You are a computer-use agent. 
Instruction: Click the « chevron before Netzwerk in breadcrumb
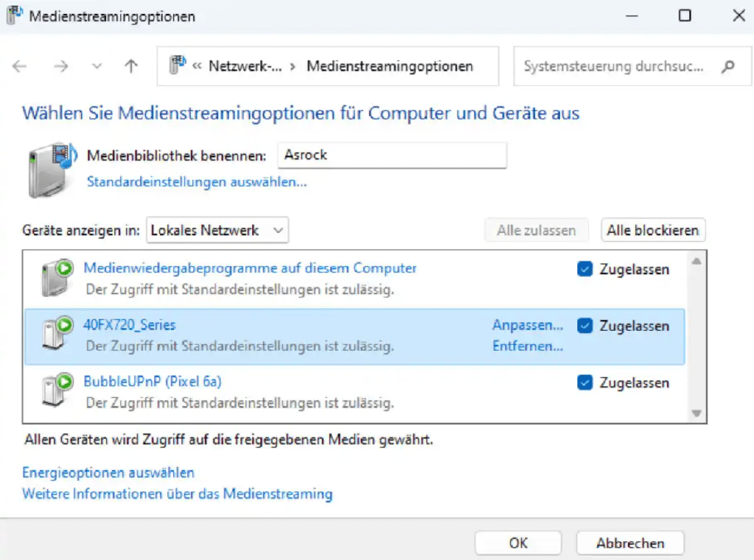(199, 66)
